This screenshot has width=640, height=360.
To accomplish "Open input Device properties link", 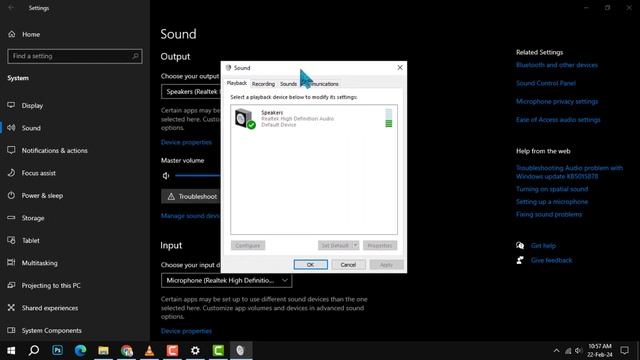I will pos(186,331).
